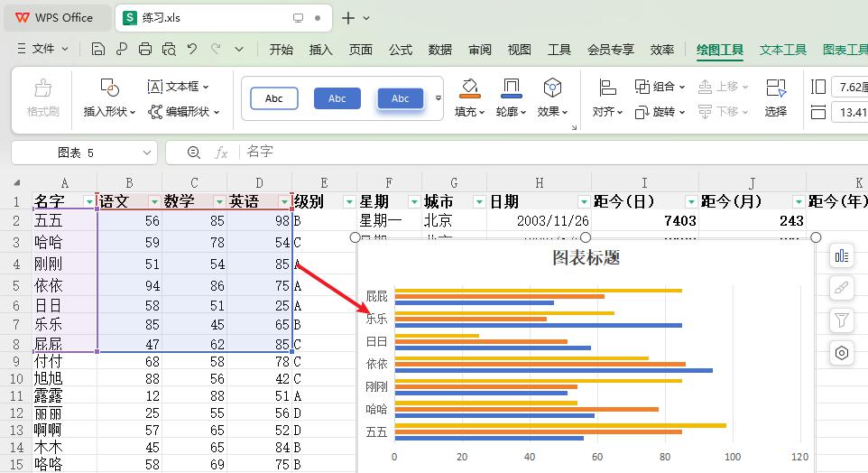The width and height of the screenshot is (868, 473).
Task: Open the 文件 menu
Action: pos(43,49)
